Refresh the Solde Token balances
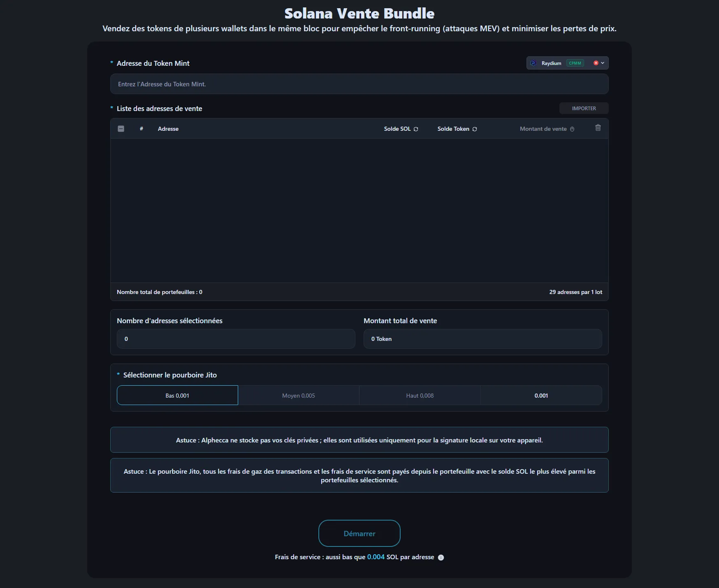This screenshot has height=588, width=719. click(474, 129)
